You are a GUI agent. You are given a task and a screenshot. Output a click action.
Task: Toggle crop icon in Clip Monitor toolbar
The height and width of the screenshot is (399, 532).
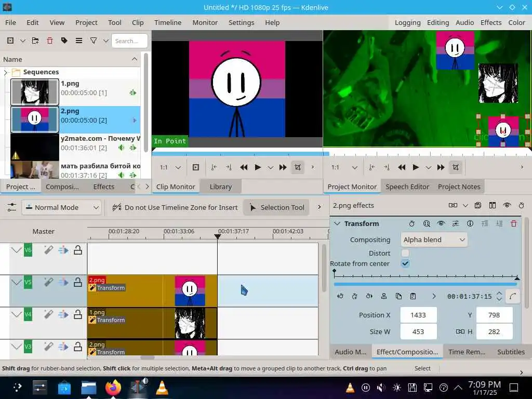pyautogui.click(x=298, y=167)
